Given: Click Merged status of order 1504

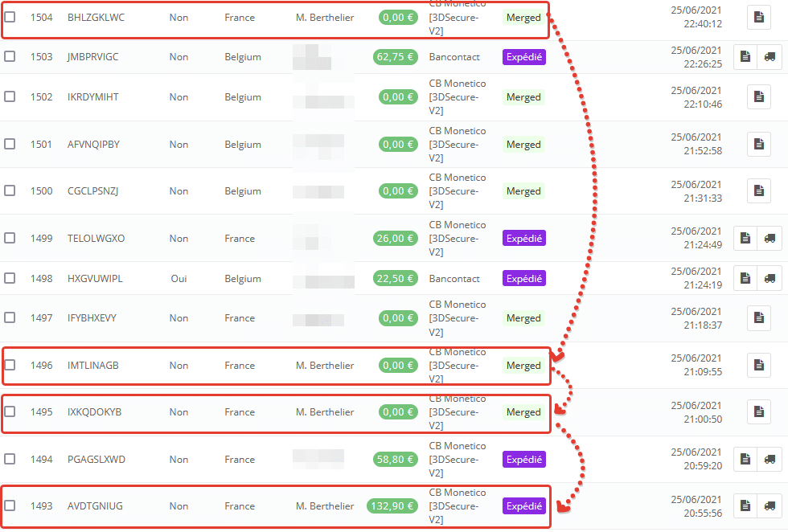Looking at the screenshot, I should pos(523,18).
